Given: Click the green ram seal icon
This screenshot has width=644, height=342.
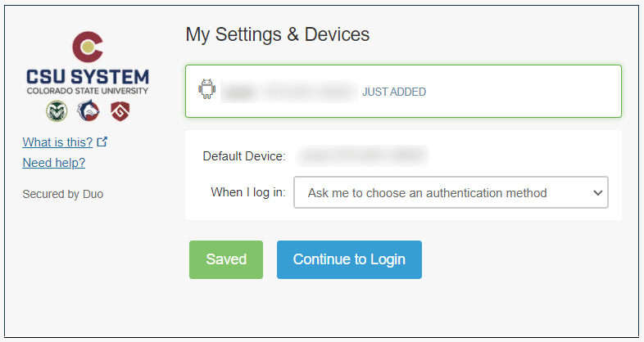Looking at the screenshot, I should pyautogui.click(x=57, y=110).
